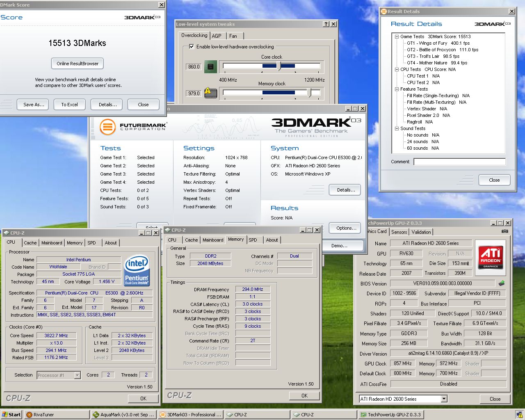Click the Core clock slider thumb
This screenshot has height=420, width=525.
[279, 66]
